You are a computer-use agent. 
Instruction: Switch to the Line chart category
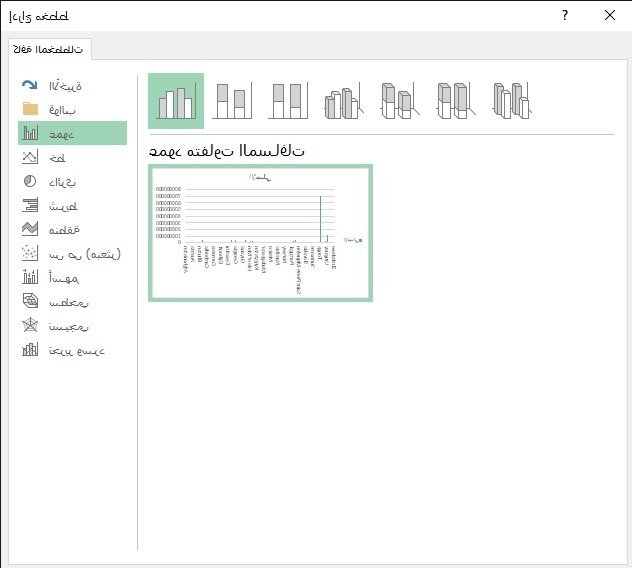click(72, 158)
